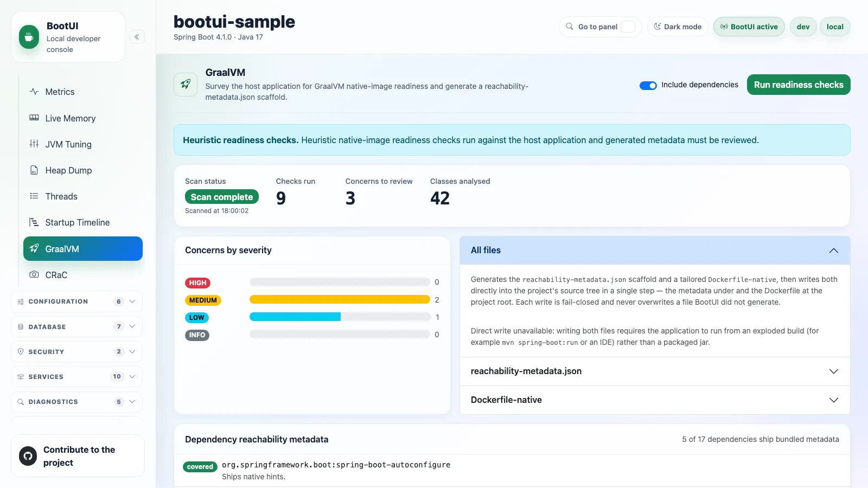Screen dimensions: 868x488
Task: Expand the Configuration section
Action: click(76, 301)
